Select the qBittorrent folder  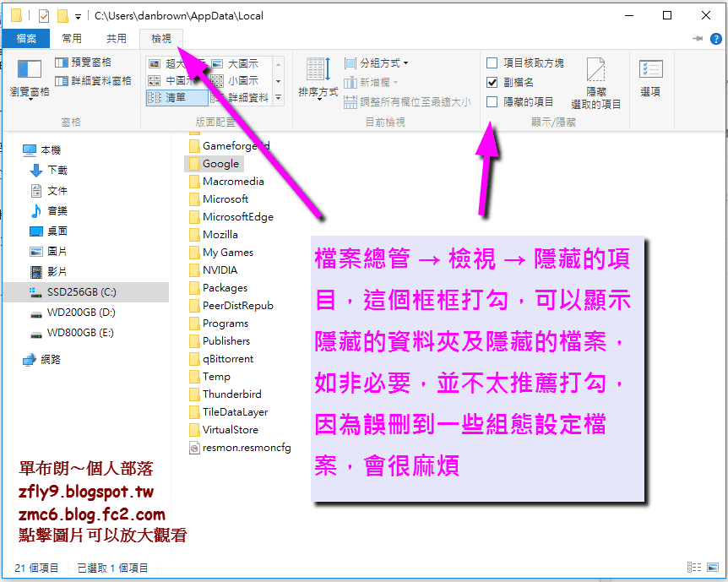(x=221, y=359)
